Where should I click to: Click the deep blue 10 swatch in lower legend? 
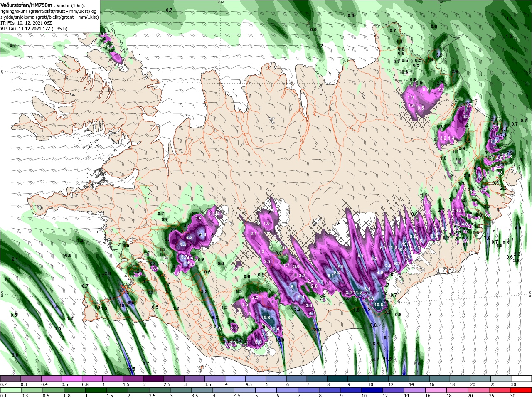(x=372, y=390)
